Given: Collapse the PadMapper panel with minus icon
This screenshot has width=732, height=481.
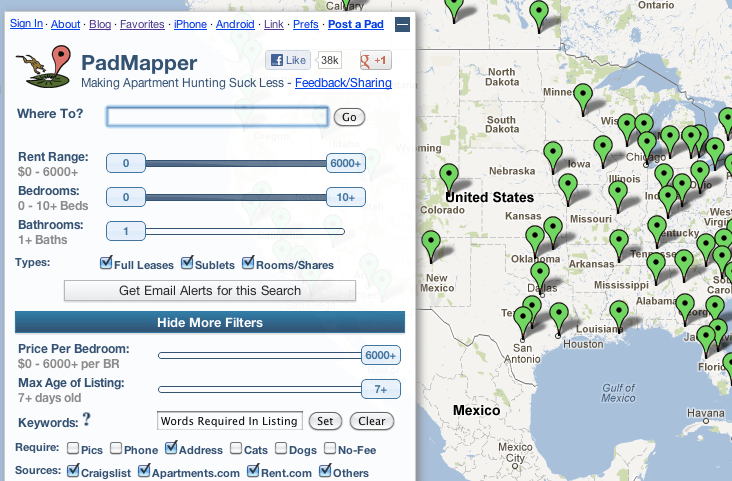Looking at the screenshot, I should tap(402, 24).
